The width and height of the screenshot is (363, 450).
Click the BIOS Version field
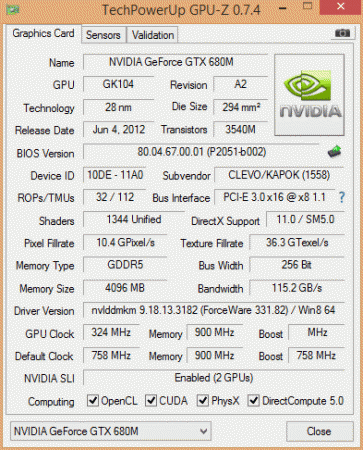tap(201, 152)
